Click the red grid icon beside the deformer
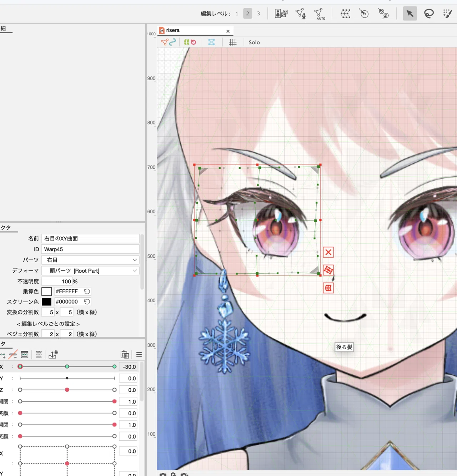Screen dimensions: 457x476 coord(328,288)
